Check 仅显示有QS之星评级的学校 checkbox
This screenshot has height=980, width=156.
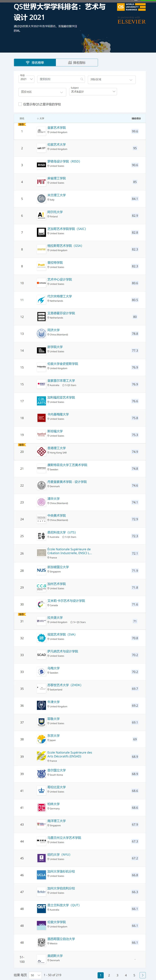pos(20,104)
